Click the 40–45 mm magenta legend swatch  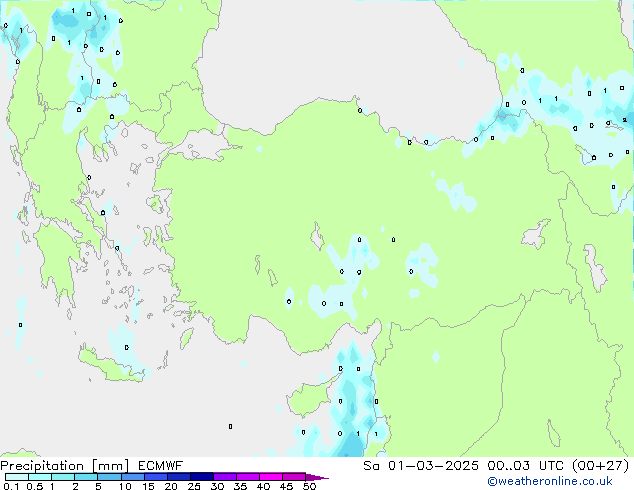point(271,477)
